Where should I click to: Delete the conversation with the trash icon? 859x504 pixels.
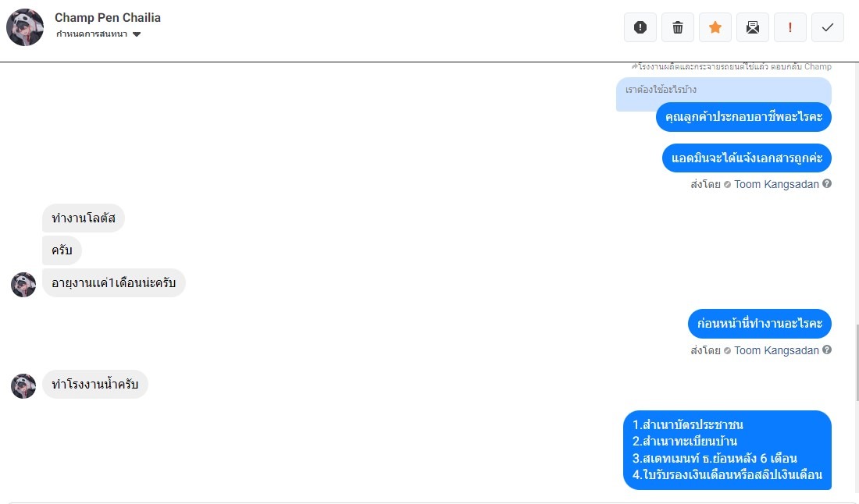(x=678, y=27)
